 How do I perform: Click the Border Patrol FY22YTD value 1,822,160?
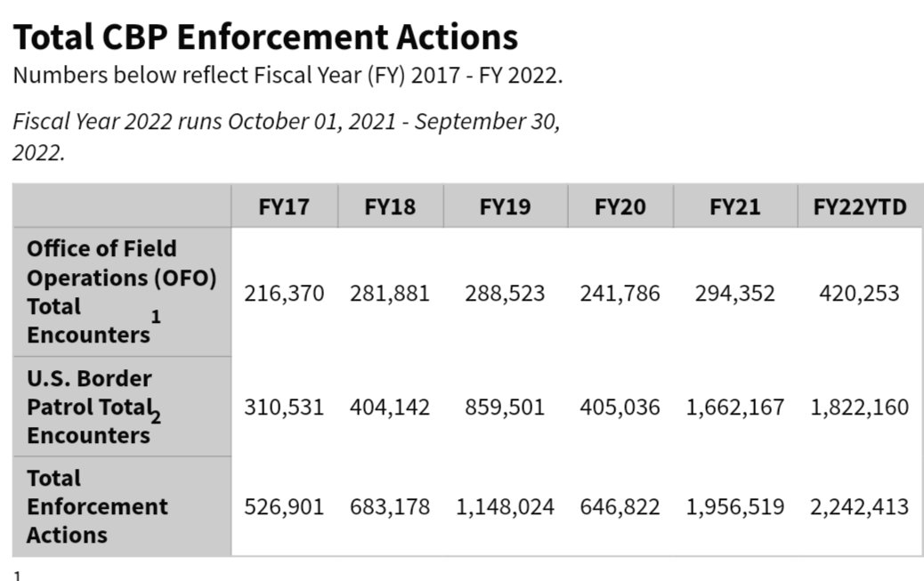(860, 408)
